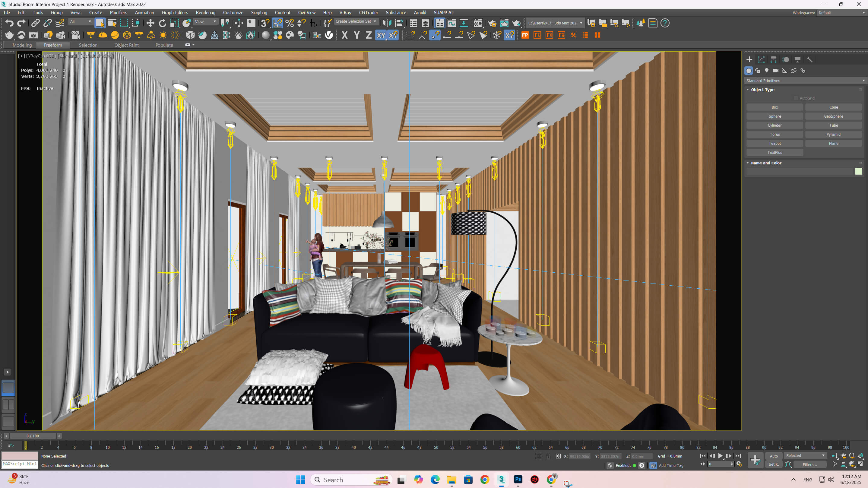Toggle Auto Key mode
This screenshot has width=868, height=488.
774,456
